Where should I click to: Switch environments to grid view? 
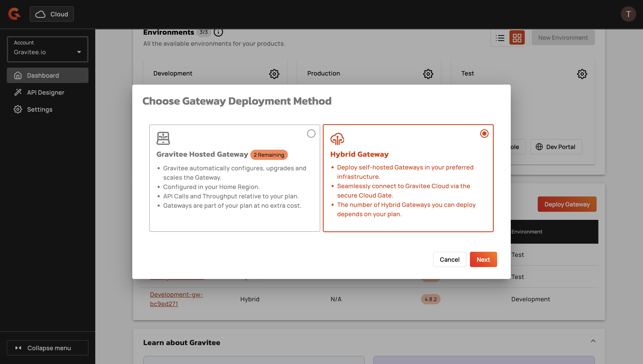point(517,38)
